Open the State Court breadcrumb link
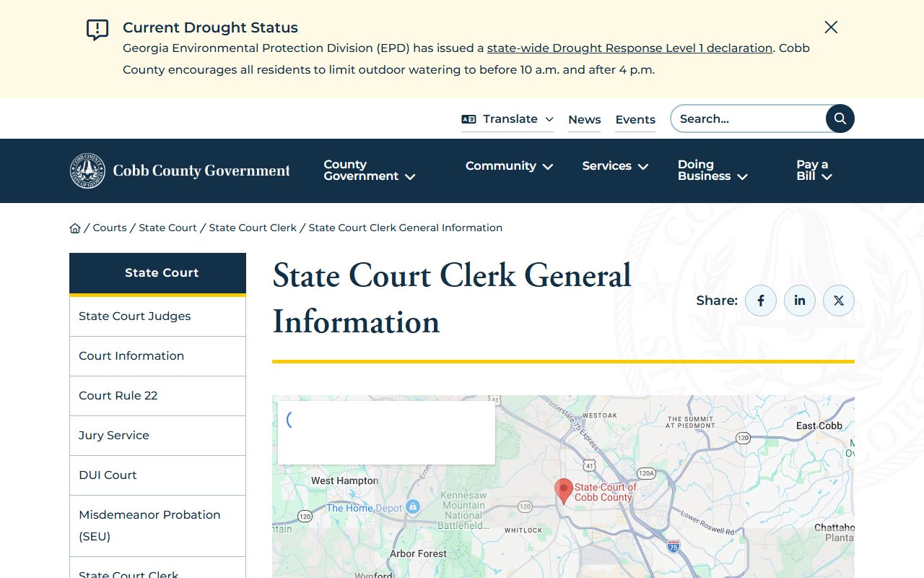The width and height of the screenshot is (924, 578). coord(167,228)
